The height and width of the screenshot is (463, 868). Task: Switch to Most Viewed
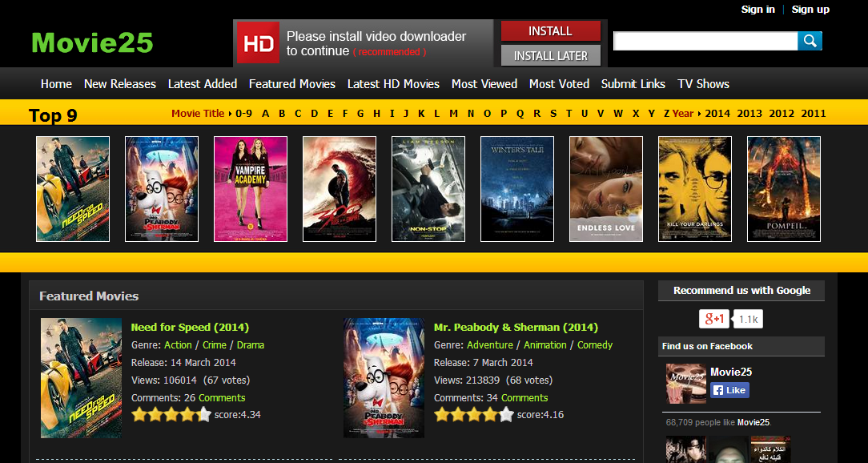click(x=484, y=84)
